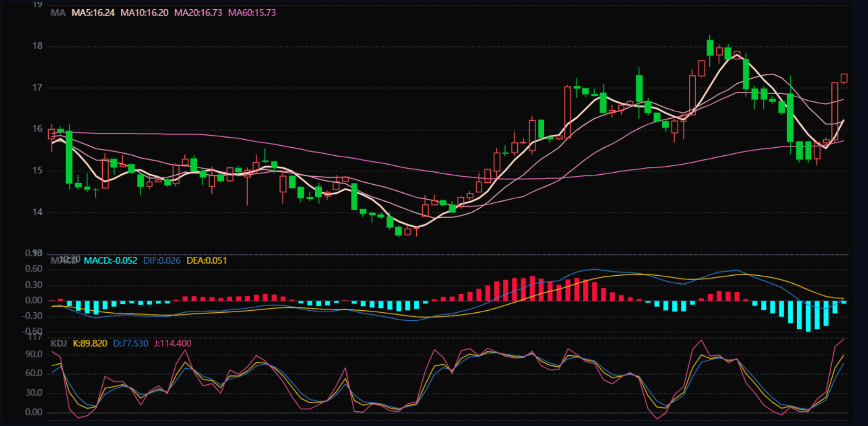This screenshot has width=868, height=426.
Task: Select the MA5:16.24 moving average value
Action: [93, 13]
